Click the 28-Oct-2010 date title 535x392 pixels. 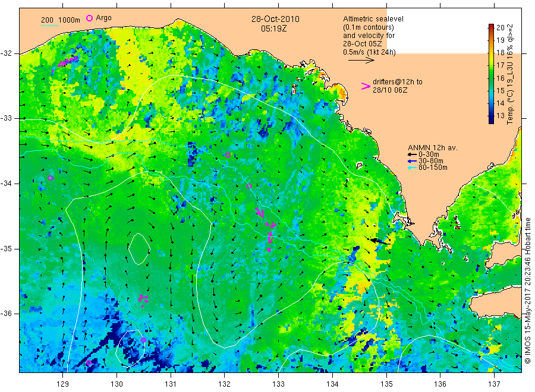(x=275, y=19)
